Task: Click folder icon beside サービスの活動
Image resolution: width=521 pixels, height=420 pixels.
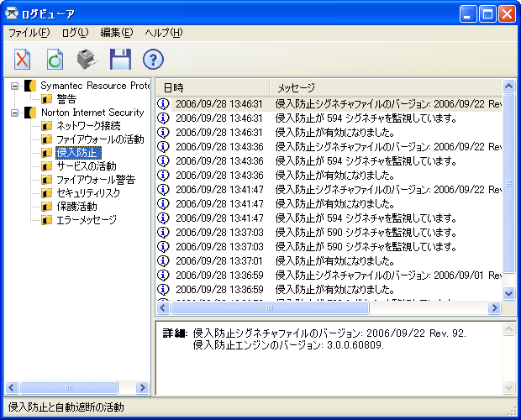Action: tap(46, 166)
